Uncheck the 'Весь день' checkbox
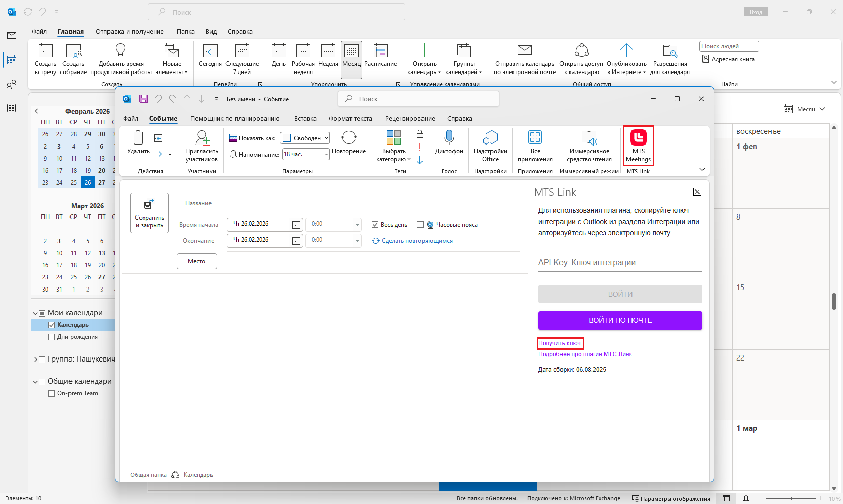The image size is (843, 504). click(375, 225)
